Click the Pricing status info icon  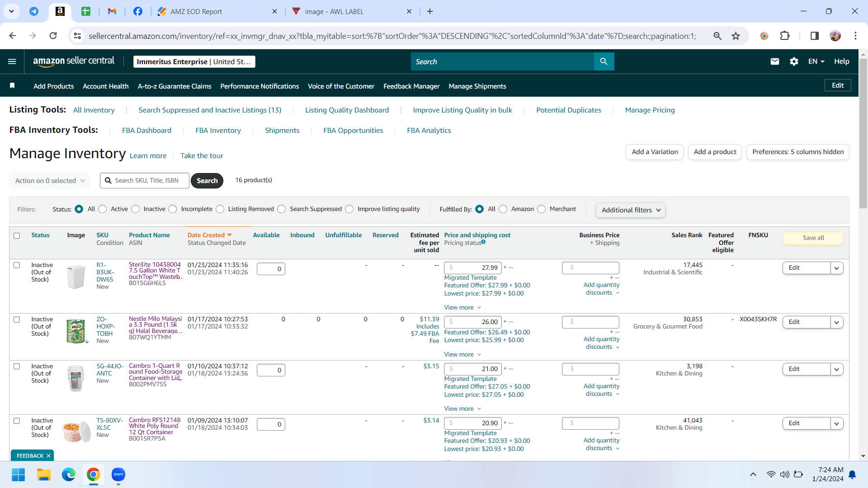pos(483,242)
